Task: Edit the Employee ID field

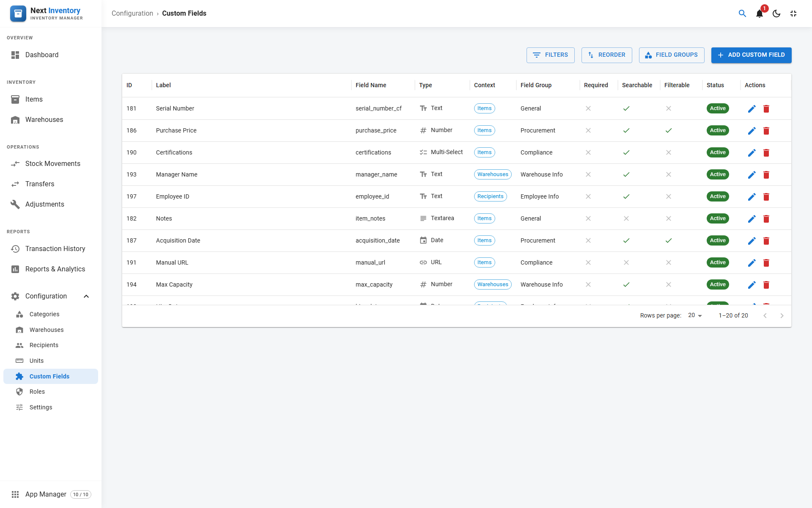Action: click(x=752, y=197)
